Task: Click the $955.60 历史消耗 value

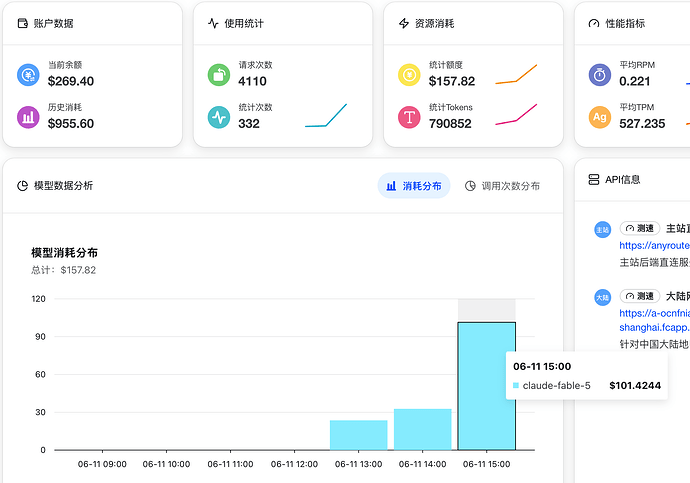Action: click(71, 124)
